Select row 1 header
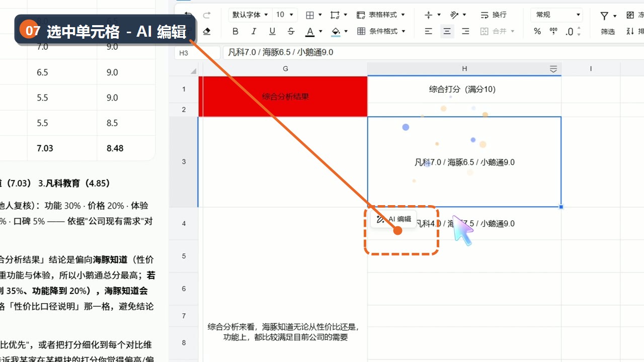 (184, 89)
